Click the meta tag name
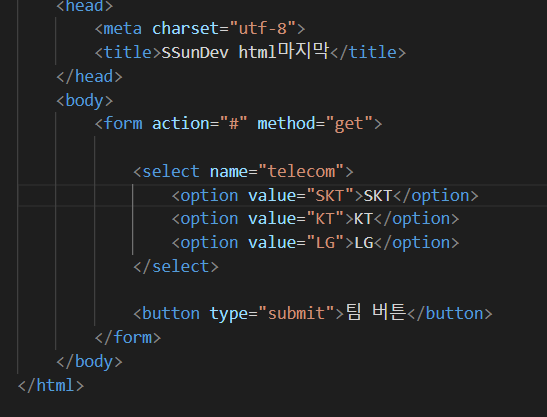The width and height of the screenshot is (547, 417). (x=123, y=29)
